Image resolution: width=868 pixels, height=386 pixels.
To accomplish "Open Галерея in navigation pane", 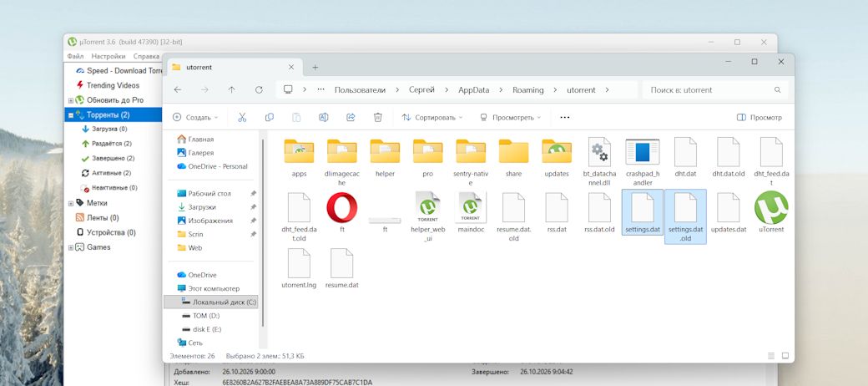I will [x=195, y=152].
